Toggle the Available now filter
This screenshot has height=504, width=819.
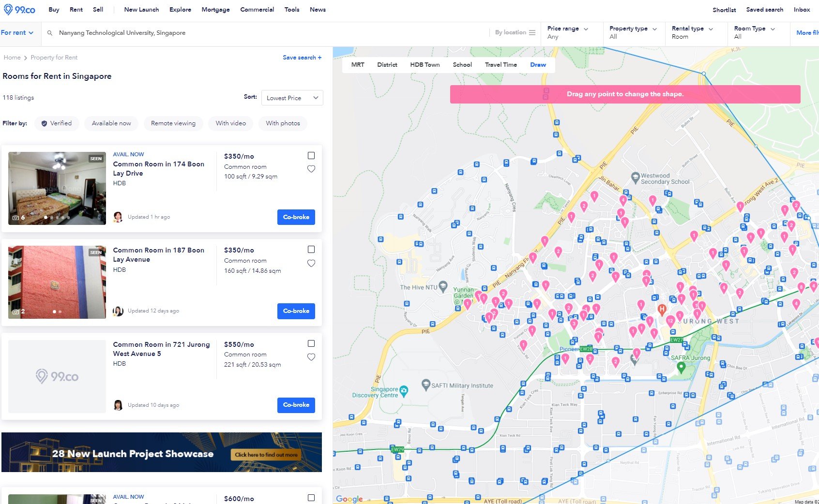[111, 123]
